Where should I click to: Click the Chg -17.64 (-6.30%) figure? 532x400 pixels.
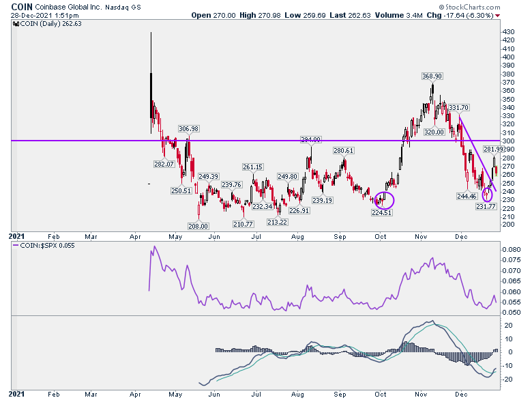click(x=460, y=15)
